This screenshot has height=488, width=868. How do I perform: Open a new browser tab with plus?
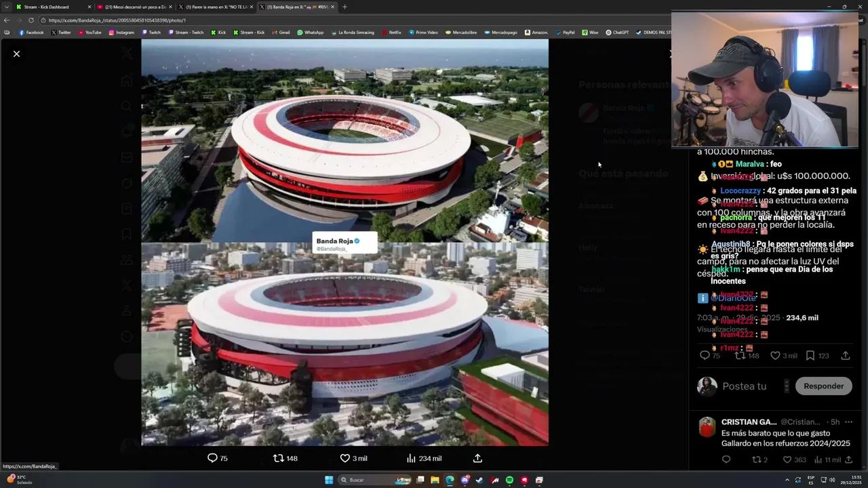pos(344,7)
